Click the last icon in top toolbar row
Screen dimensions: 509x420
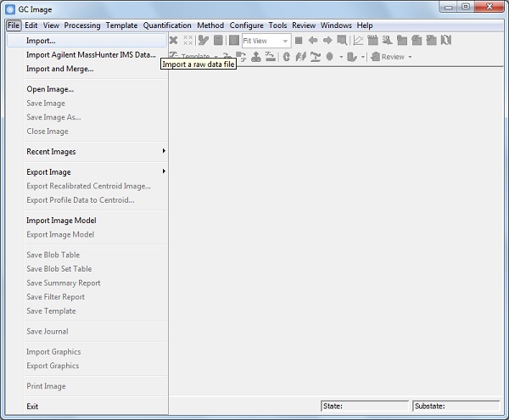coord(446,40)
